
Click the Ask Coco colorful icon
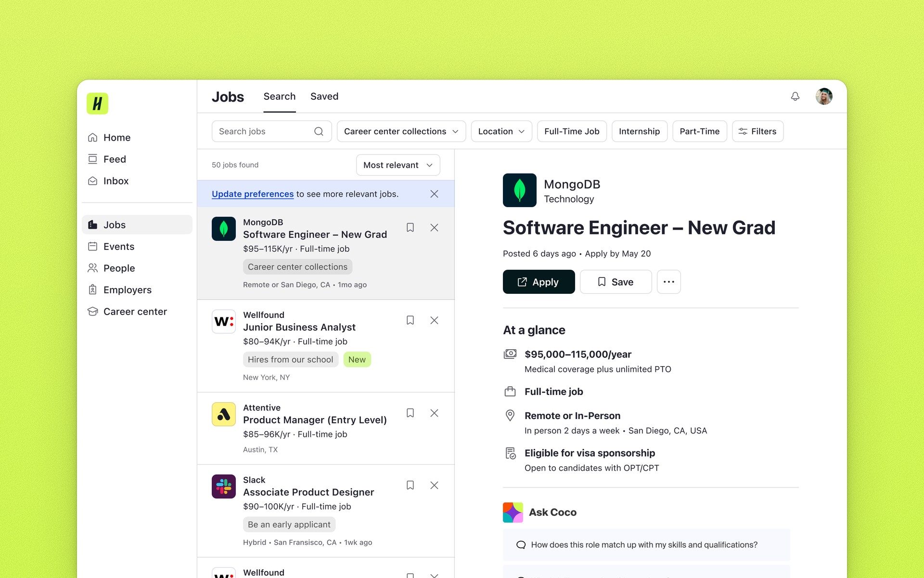pyautogui.click(x=513, y=512)
